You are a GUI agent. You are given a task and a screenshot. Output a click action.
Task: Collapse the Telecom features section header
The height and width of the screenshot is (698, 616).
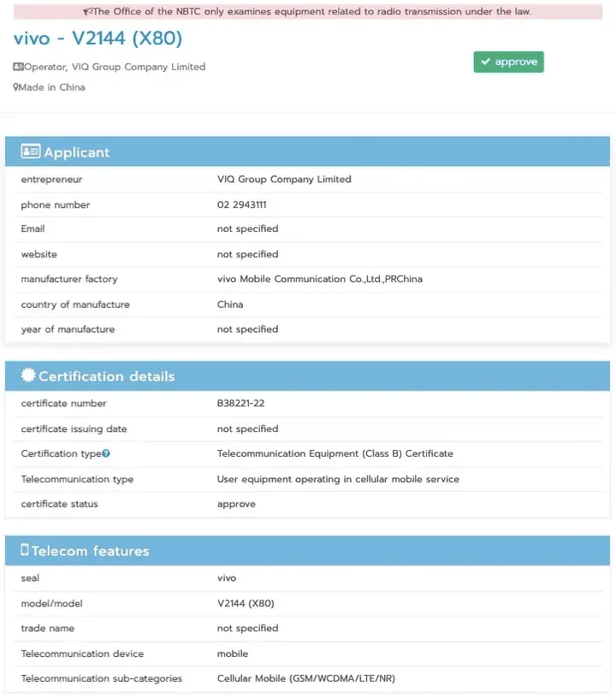pyautogui.click(x=308, y=551)
